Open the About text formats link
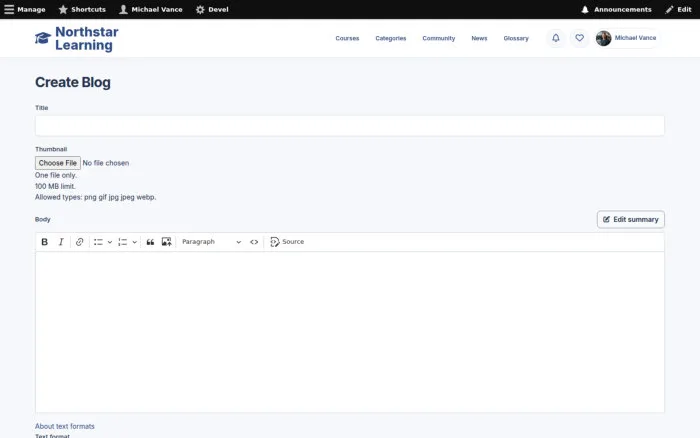 point(65,426)
